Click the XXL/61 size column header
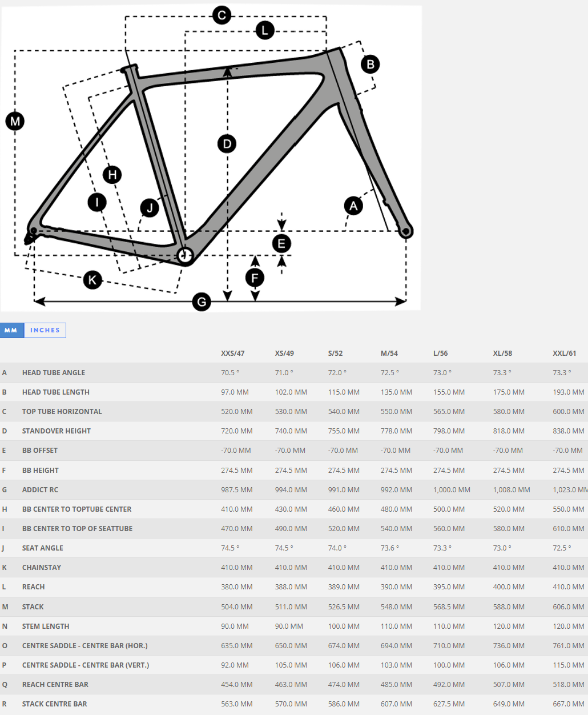 coord(564,354)
